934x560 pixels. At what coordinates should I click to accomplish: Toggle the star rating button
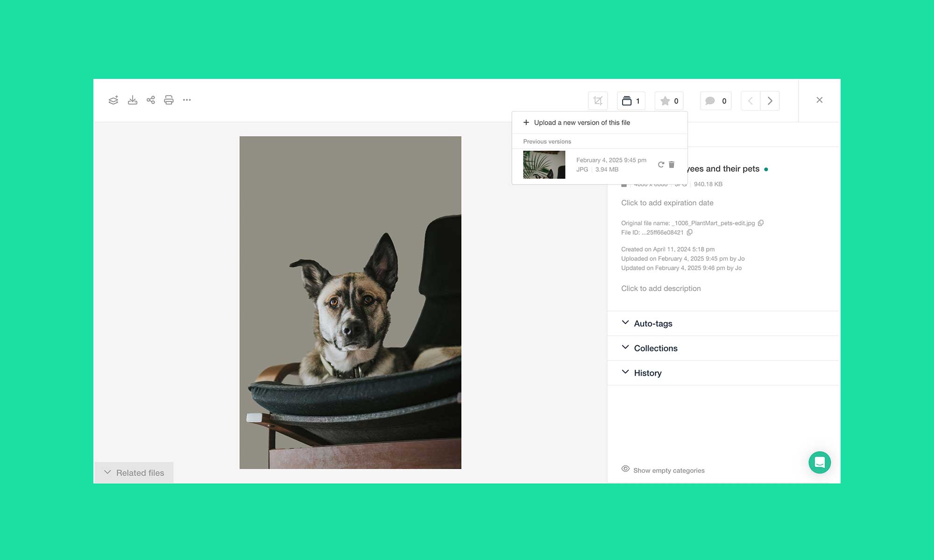[x=669, y=101]
